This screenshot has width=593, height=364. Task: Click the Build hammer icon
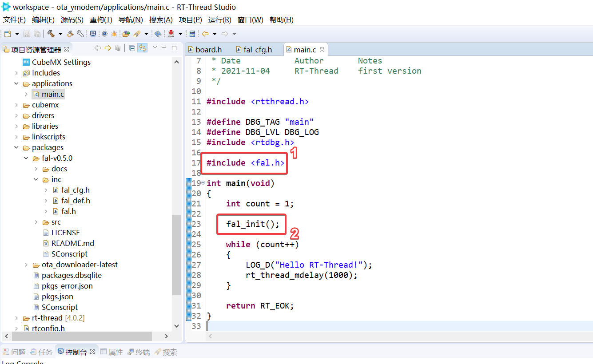coord(51,34)
